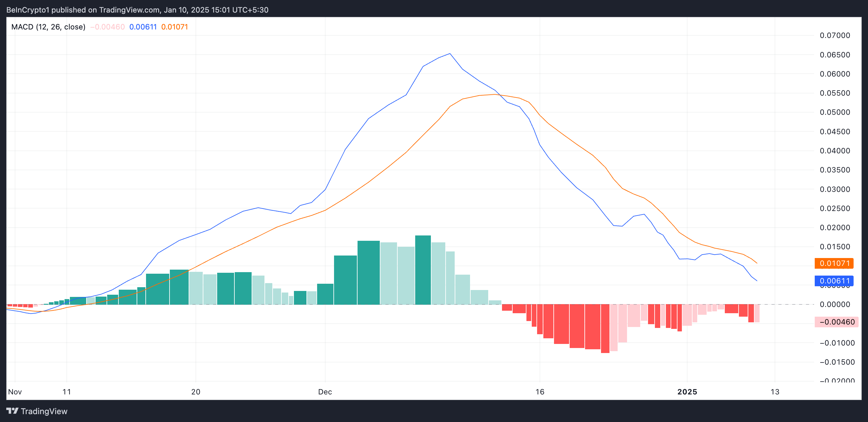868x422 pixels.
Task: Click the TradingView logo icon
Action: tap(13, 411)
